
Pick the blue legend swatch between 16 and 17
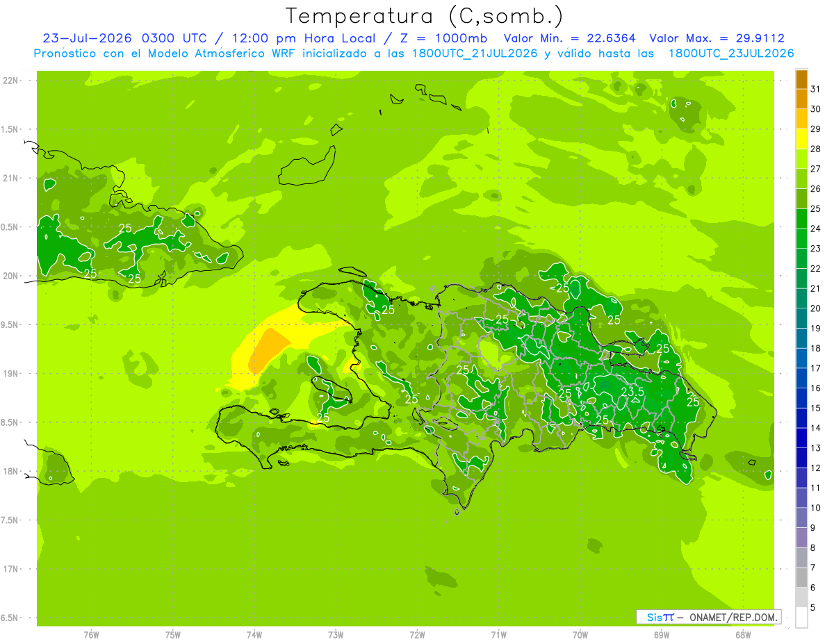point(801,378)
